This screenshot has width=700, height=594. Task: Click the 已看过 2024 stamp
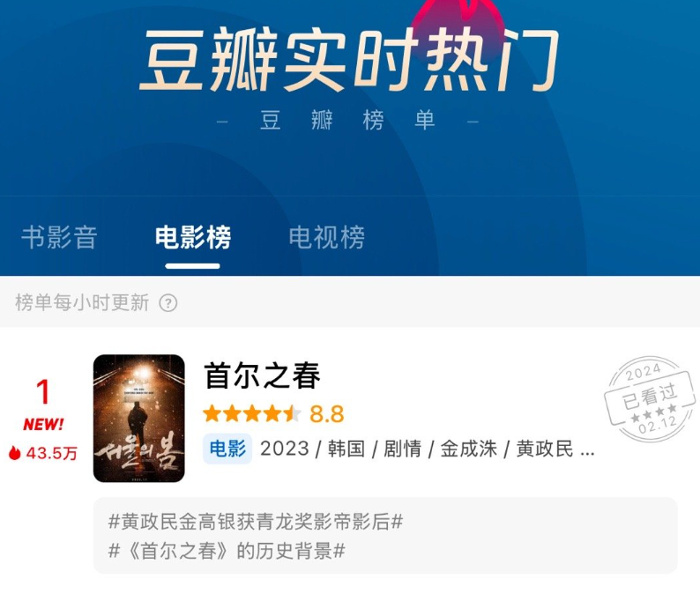[x=650, y=399]
